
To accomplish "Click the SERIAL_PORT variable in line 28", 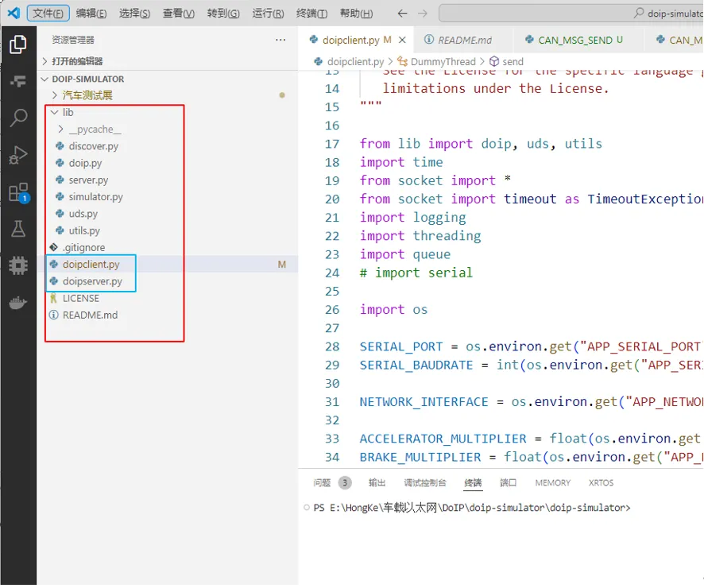I will (x=401, y=347).
